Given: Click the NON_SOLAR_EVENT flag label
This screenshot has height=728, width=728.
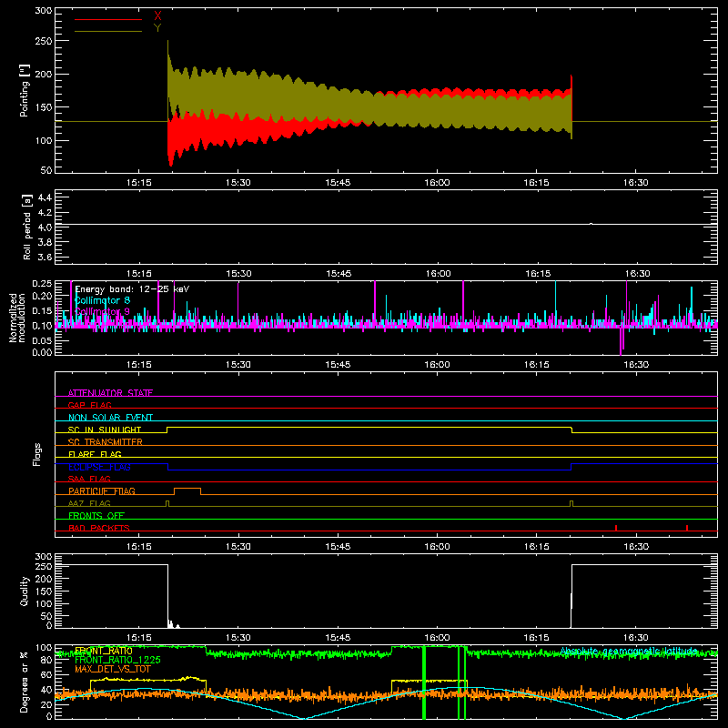Looking at the screenshot, I should pyautogui.click(x=110, y=418).
